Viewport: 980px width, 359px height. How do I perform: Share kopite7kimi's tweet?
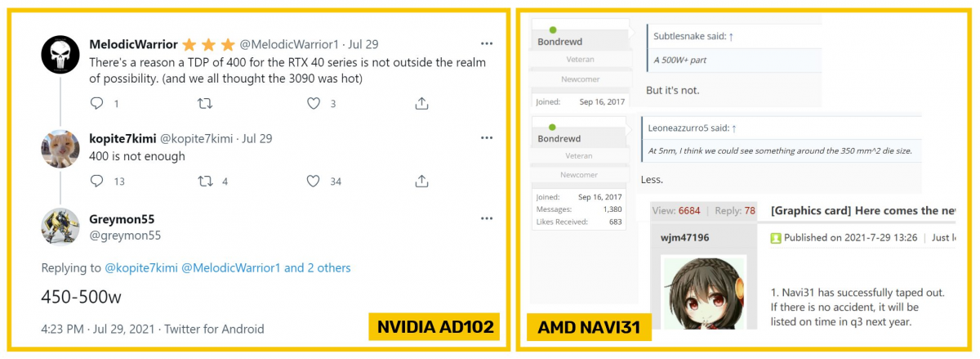421,181
